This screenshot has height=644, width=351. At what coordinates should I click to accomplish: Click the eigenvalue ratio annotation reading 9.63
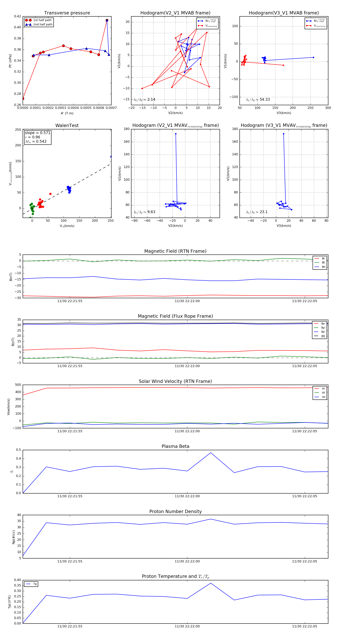click(x=144, y=212)
